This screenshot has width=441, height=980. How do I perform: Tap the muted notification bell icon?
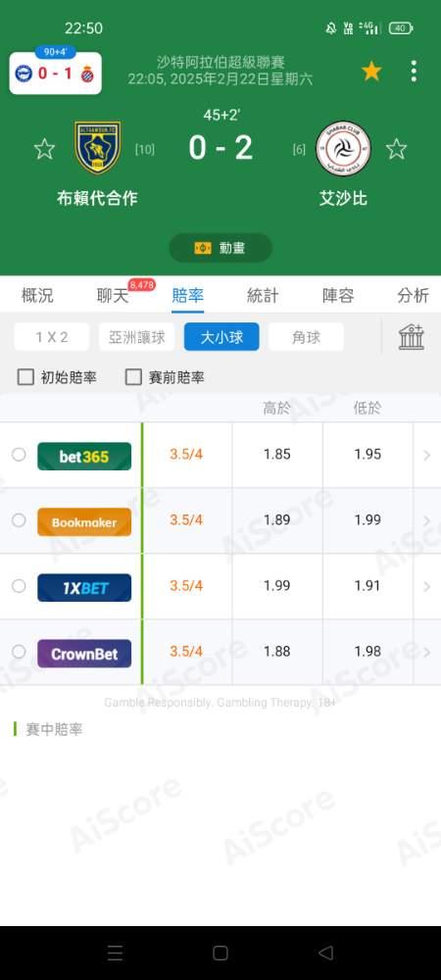331,28
